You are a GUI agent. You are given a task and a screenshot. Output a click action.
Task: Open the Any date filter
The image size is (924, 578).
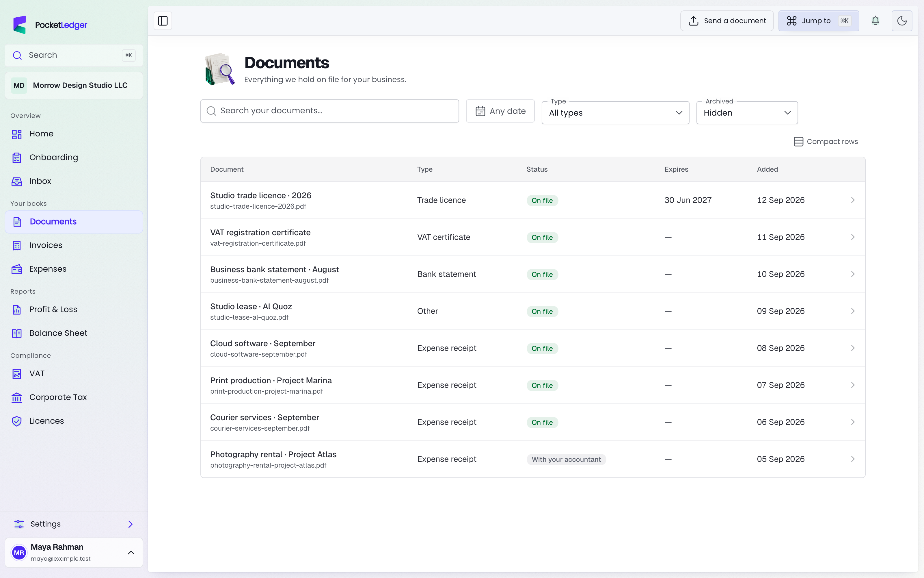[x=500, y=111]
